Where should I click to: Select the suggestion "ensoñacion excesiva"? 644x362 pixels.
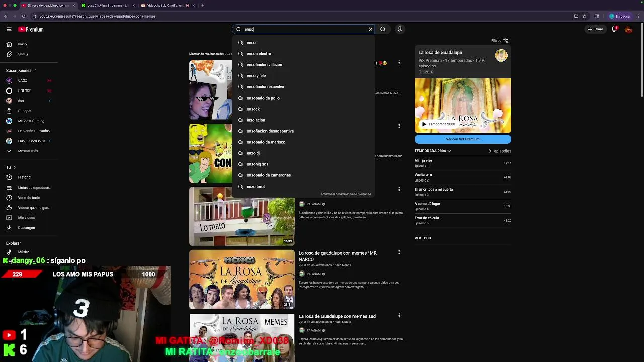(x=303, y=87)
